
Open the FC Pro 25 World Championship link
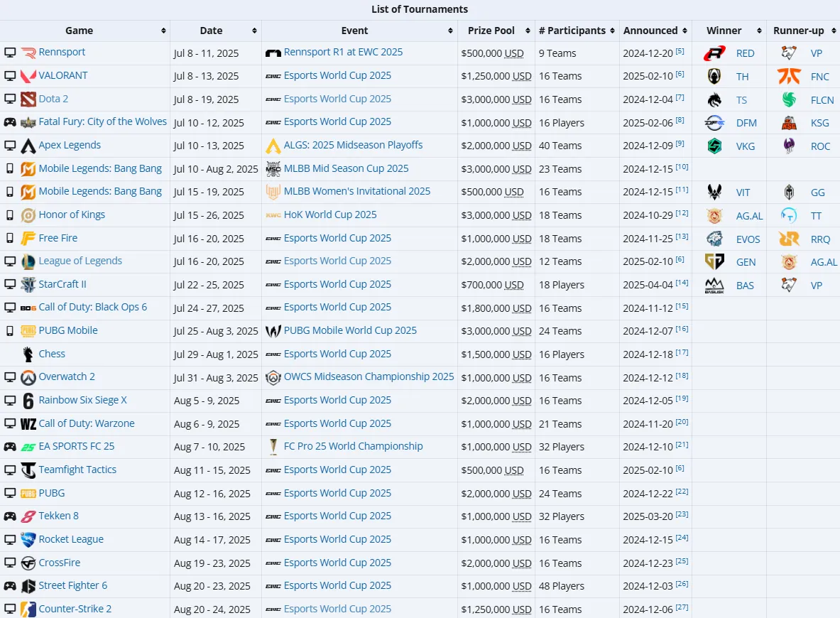353,446
